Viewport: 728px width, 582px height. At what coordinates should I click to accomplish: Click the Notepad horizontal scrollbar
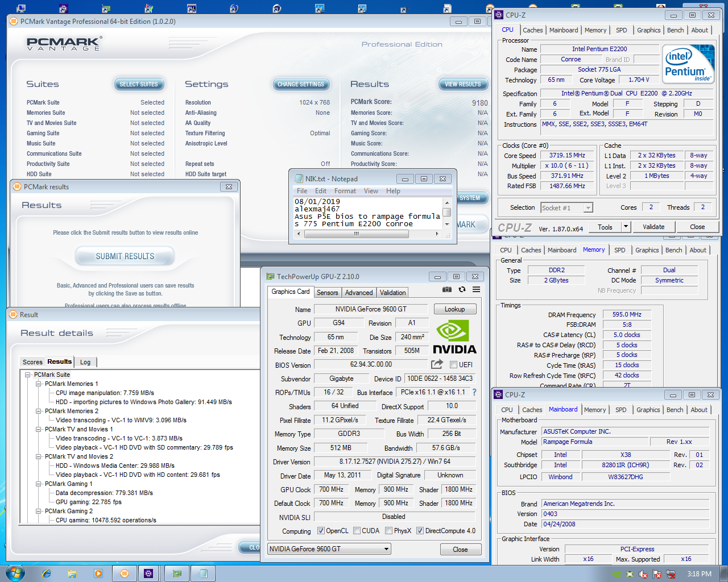367,234
